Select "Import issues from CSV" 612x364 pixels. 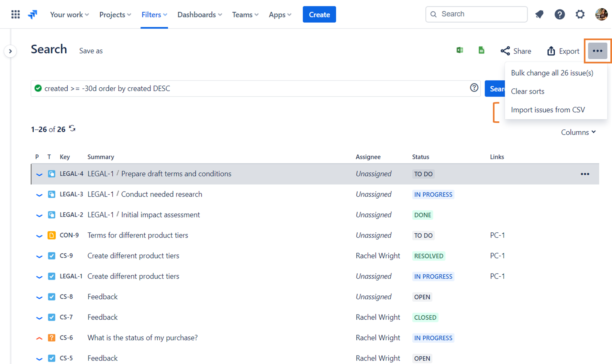548,110
